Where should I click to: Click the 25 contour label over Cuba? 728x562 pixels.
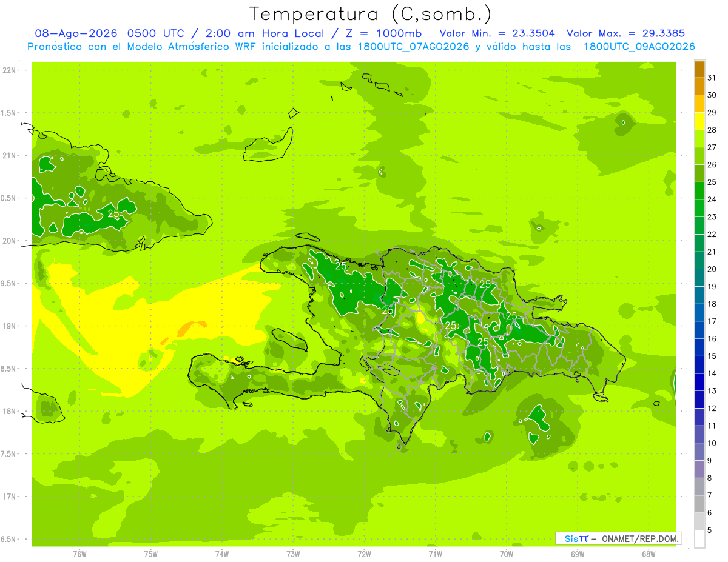click(x=113, y=213)
